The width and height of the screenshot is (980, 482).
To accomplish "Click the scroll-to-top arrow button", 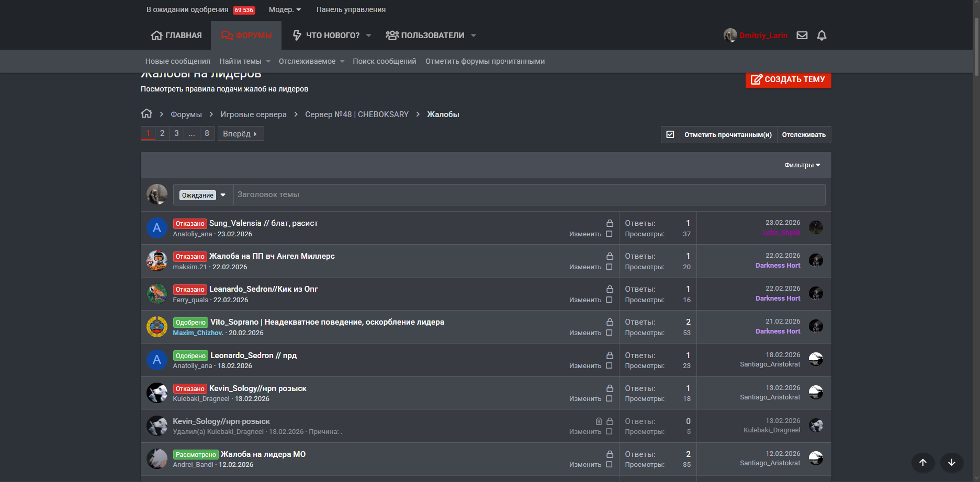I will [x=923, y=462].
